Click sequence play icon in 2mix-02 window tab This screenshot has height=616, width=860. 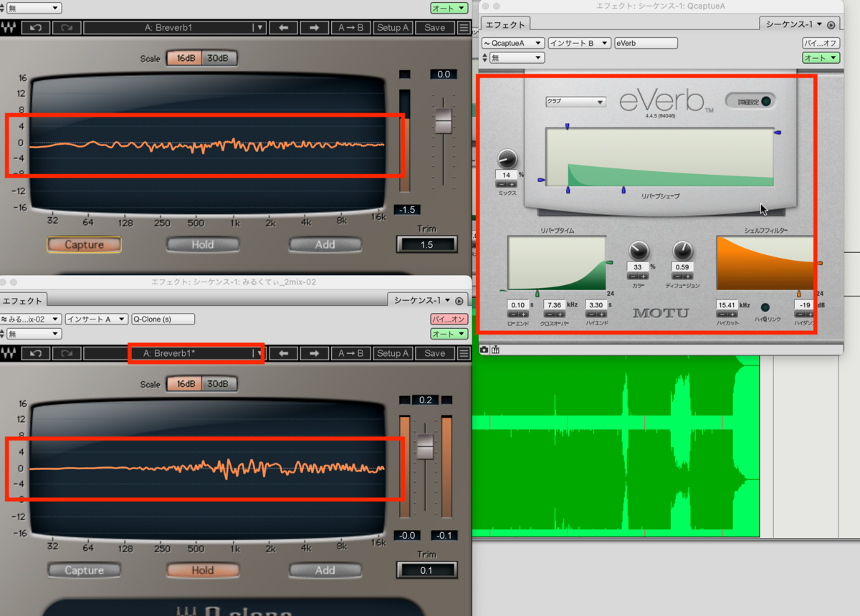coord(459,301)
